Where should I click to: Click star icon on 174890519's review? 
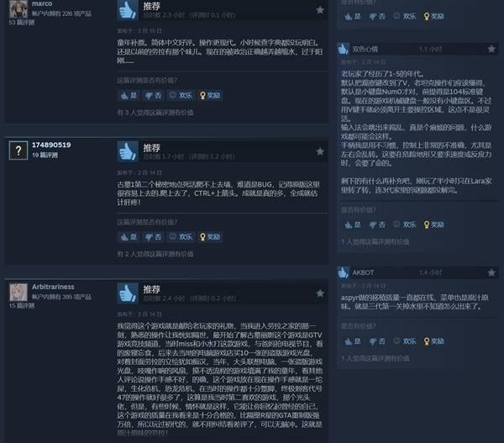point(320,151)
